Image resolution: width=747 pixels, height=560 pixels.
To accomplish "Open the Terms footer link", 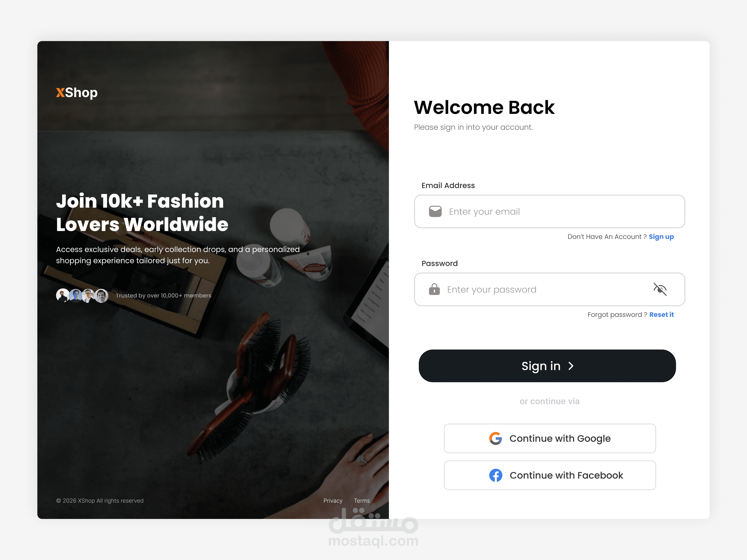I will [362, 501].
